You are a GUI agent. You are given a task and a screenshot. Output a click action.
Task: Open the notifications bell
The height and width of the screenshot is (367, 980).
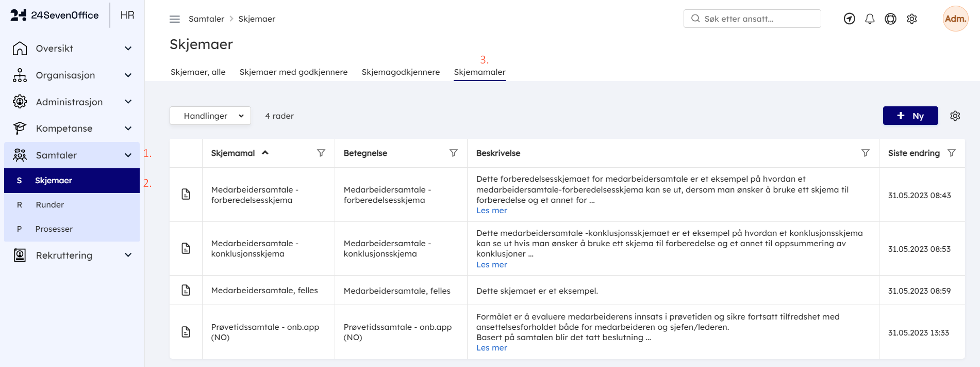[870, 19]
